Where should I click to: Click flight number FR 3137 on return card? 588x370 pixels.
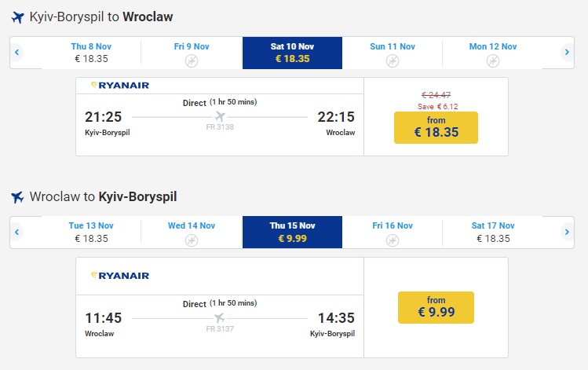coord(220,329)
